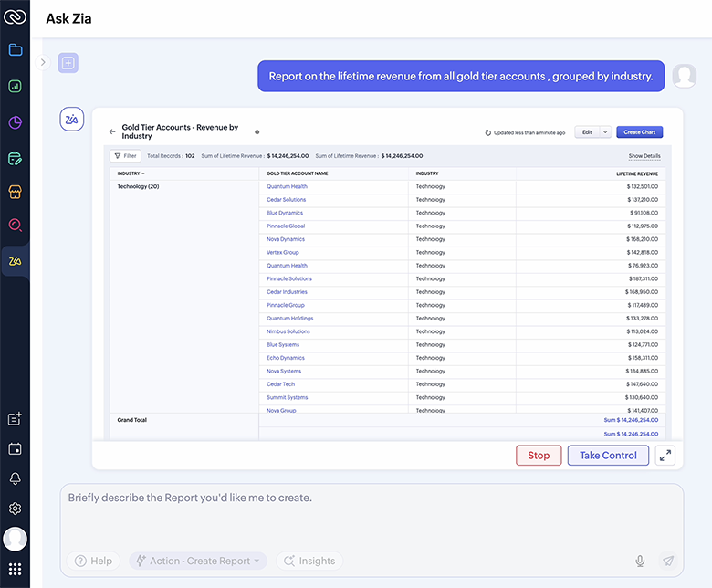
Task: Open the notifications bell icon
Action: click(15, 478)
